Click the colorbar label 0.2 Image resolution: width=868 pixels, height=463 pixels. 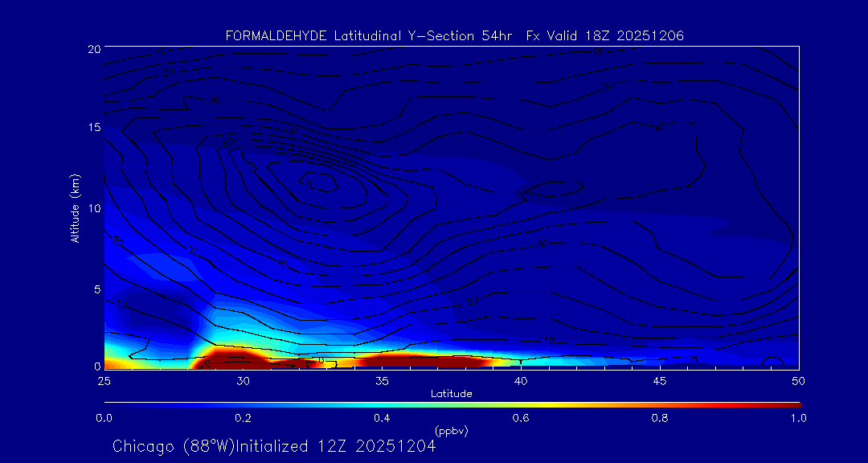(243, 419)
